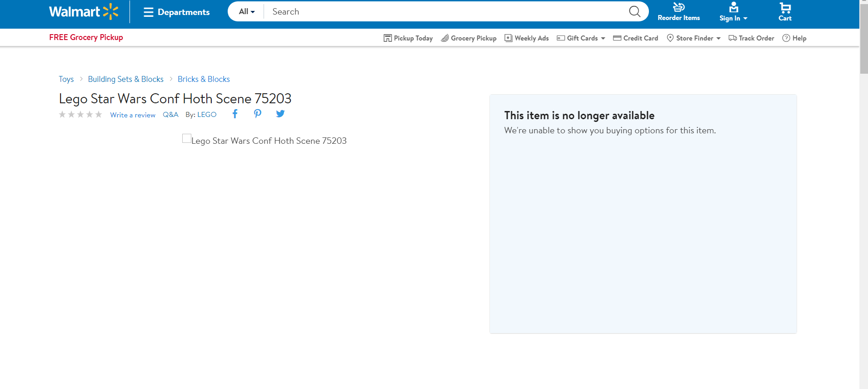Navigate to Toys breadcrumb
The image size is (868, 389).
pos(66,79)
